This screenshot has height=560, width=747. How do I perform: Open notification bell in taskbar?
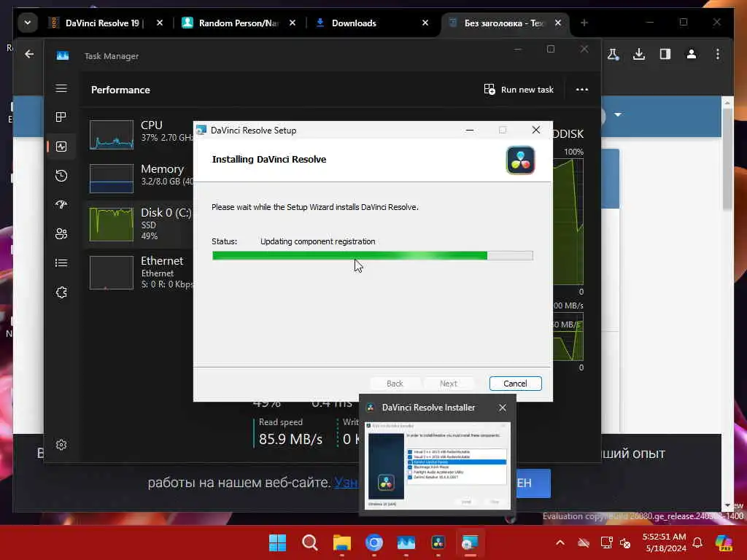[x=697, y=542]
